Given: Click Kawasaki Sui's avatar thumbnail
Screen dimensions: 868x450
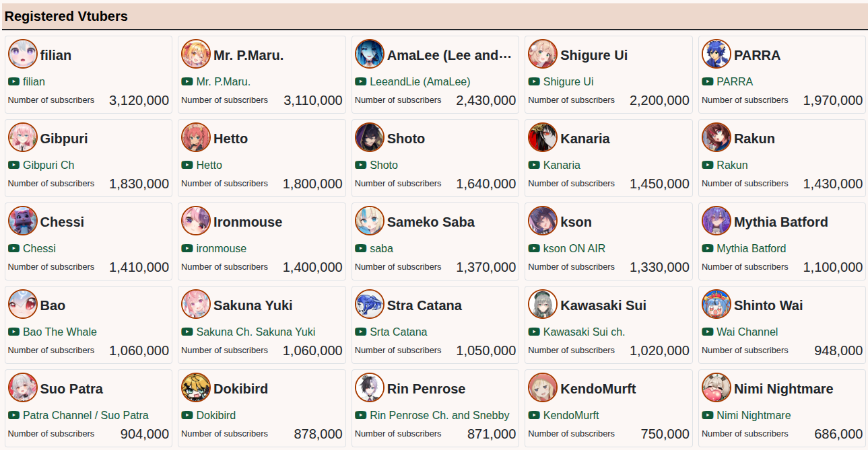Looking at the screenshot, I should point(543,305).
